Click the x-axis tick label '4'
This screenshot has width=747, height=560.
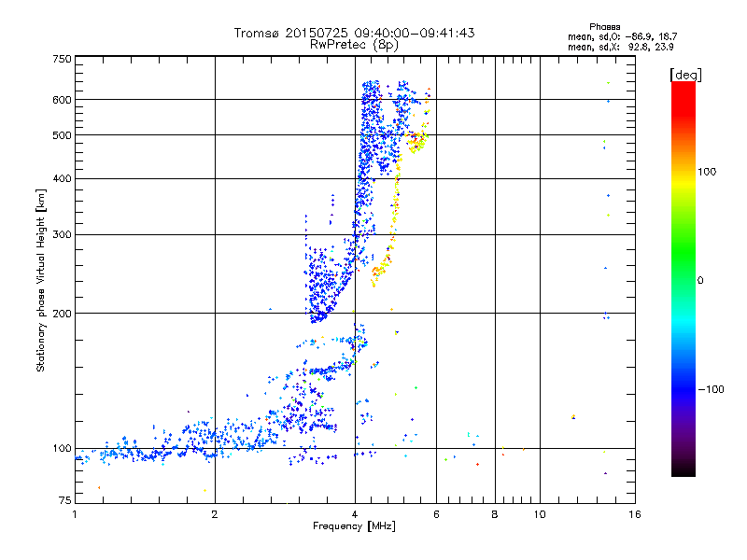pyautogui.click(x=355, y=514)
